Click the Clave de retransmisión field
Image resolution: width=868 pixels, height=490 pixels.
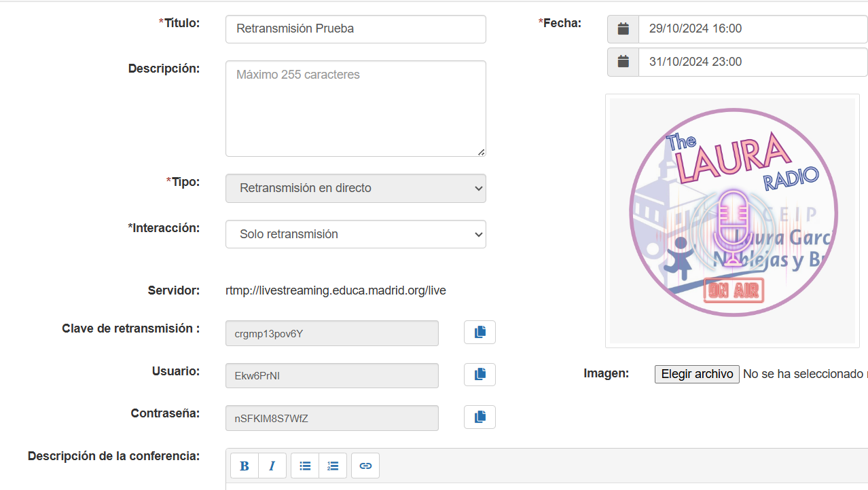pyautogui.click(x=331, y=333)
